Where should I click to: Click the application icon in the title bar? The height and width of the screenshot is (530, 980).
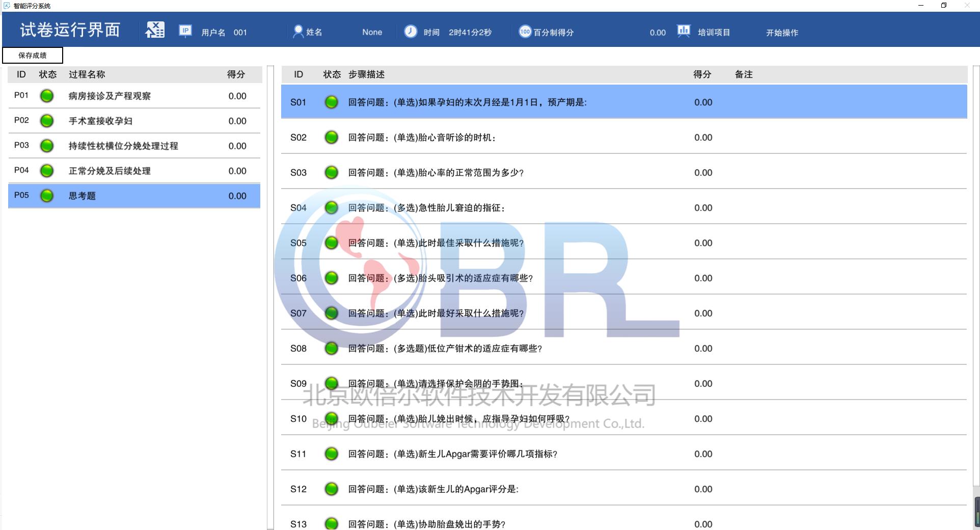(x=6, y=6)
